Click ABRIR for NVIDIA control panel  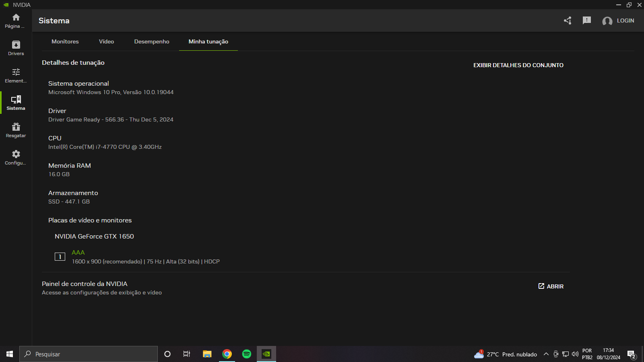pos(551,286)
